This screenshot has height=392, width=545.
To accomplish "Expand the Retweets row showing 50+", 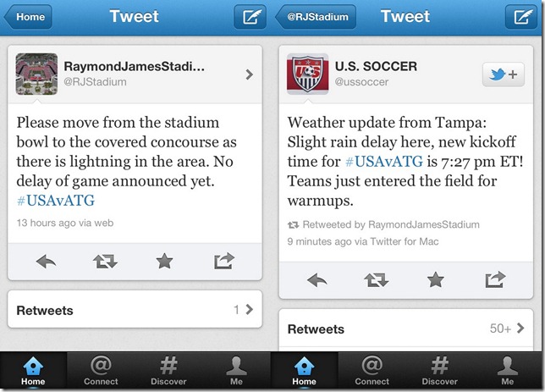I will (x=406, y=329).
